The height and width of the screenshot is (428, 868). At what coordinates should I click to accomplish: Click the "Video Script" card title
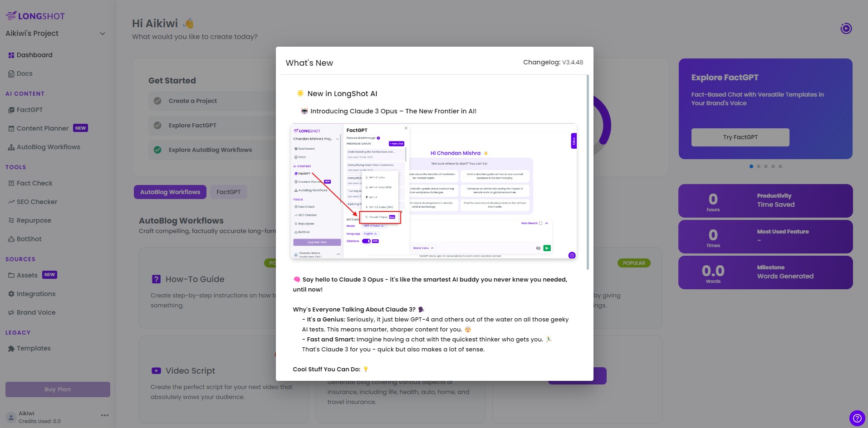190,371
